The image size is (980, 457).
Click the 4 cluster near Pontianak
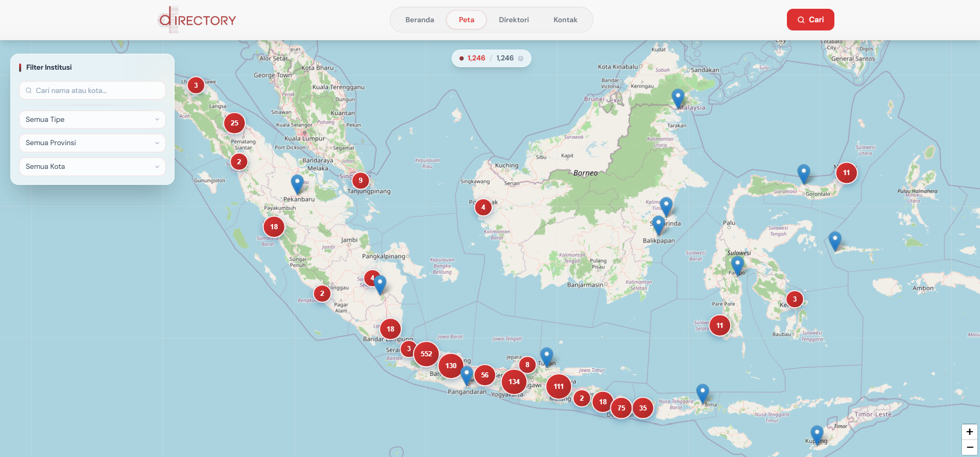pyautogui.click(x=483, y=207)
